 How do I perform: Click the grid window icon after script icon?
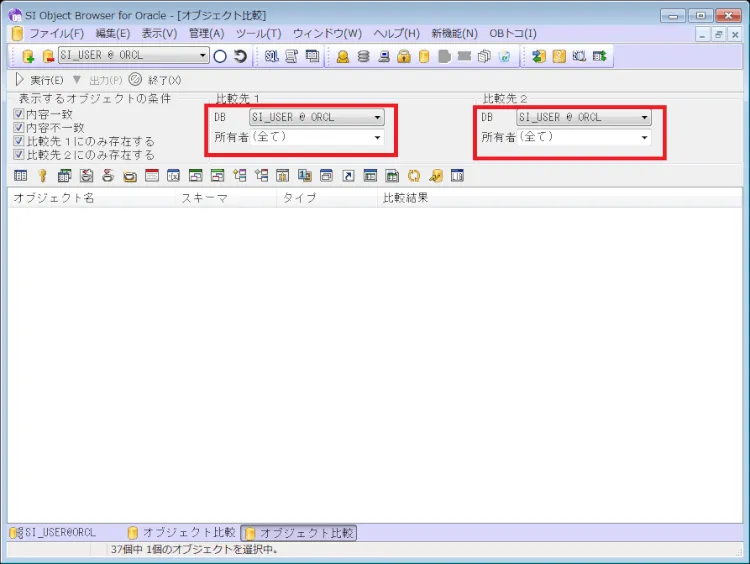[312, 56]
